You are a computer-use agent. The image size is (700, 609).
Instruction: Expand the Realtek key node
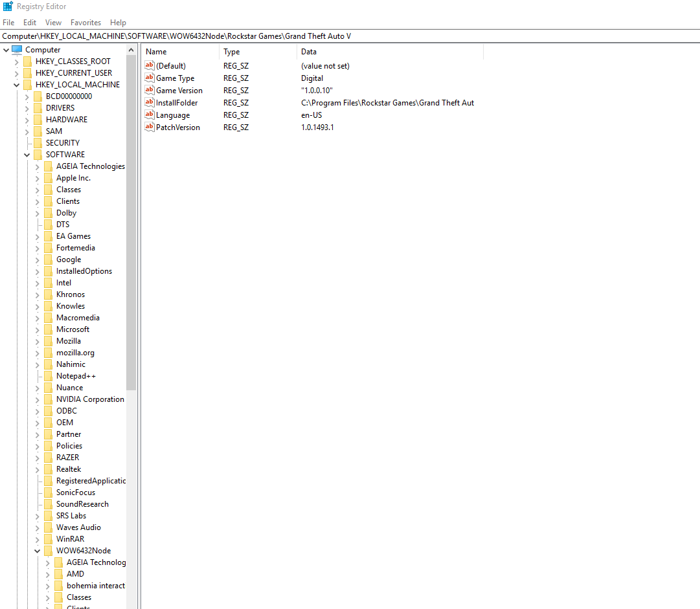click(37, 469)
